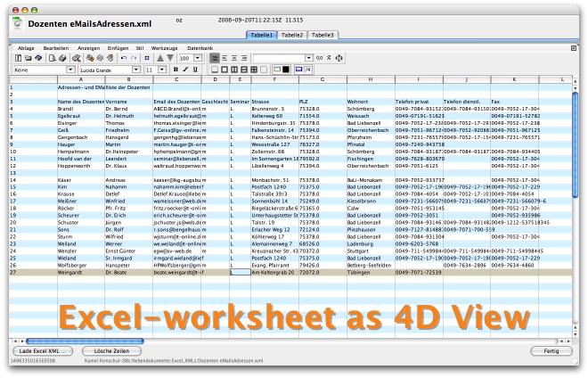Open the cell format dropdown arrow
Screen dimensions: 588x378
pos(308,58)
